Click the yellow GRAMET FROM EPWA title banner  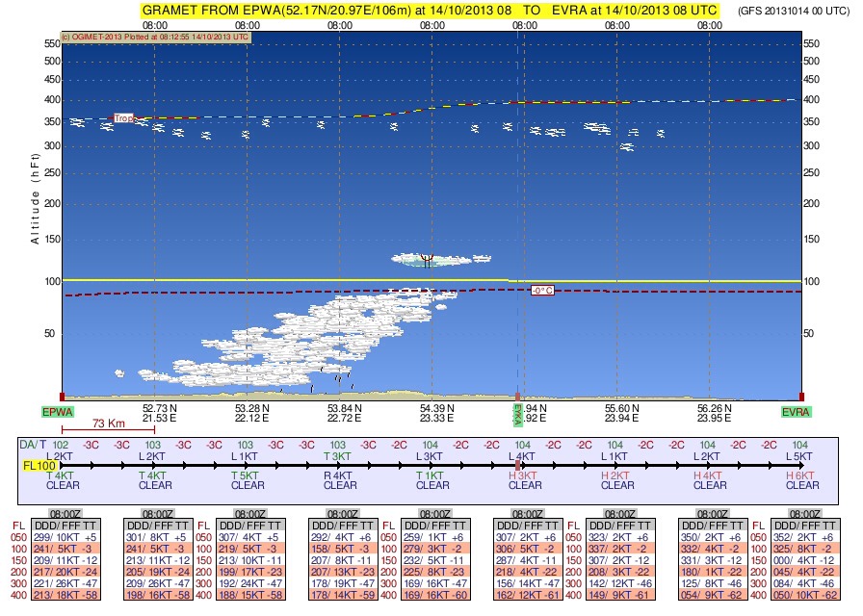(x=430, y=9)
